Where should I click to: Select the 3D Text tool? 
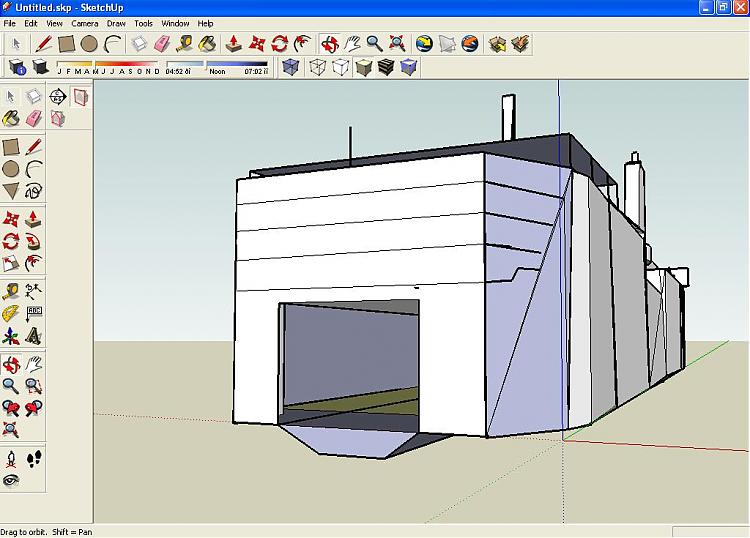(x=34, y=338)
